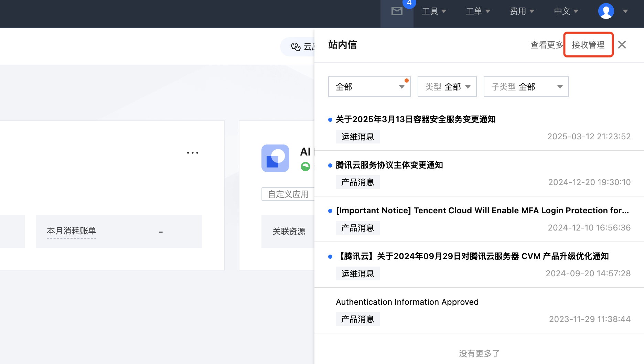Click the user avatar icon
Viewport: 644px width, 364px height.
pos(606,11)
